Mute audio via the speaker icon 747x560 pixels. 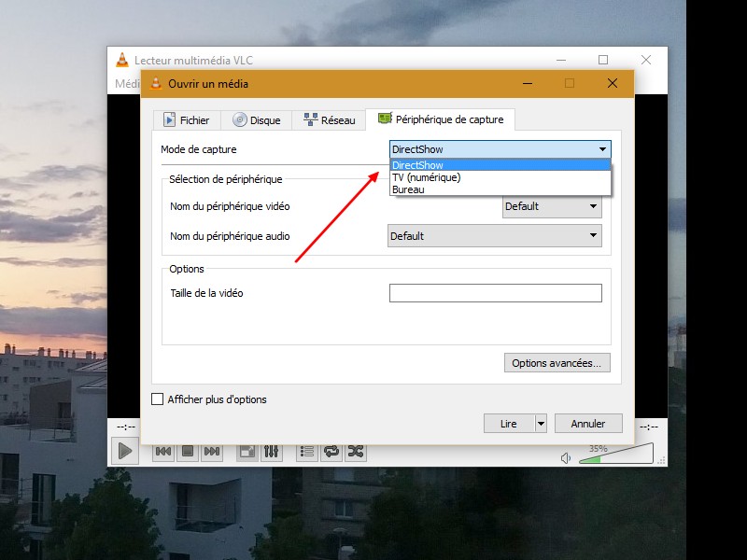pyautogui.click(x=566, y=457)
